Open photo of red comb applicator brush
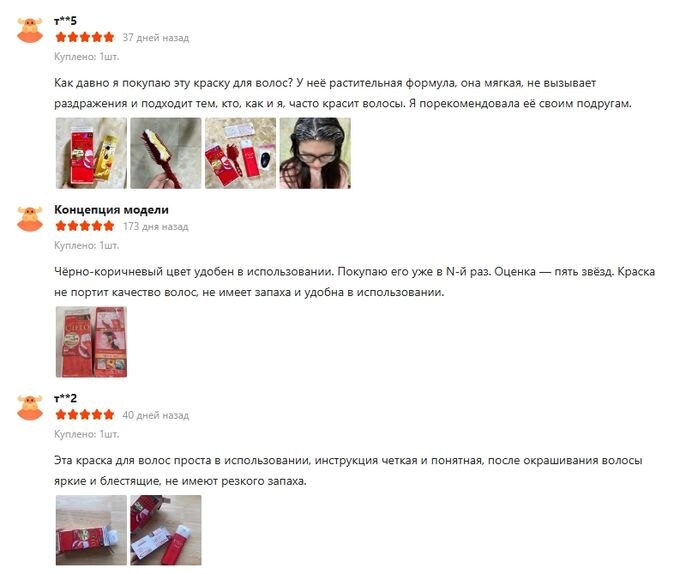The height and width of the screenshot is (574, 680). 166,153
